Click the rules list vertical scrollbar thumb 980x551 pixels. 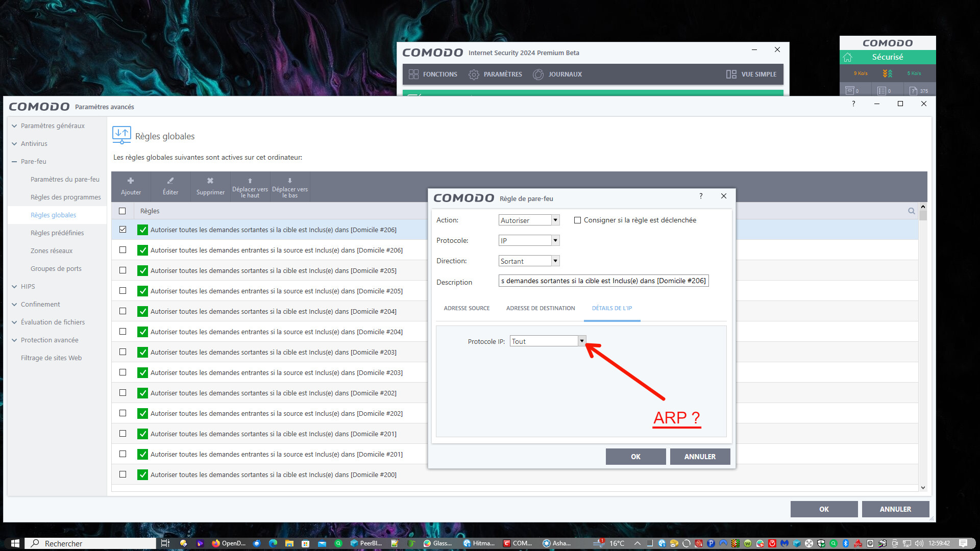click(x=923, y=215)
